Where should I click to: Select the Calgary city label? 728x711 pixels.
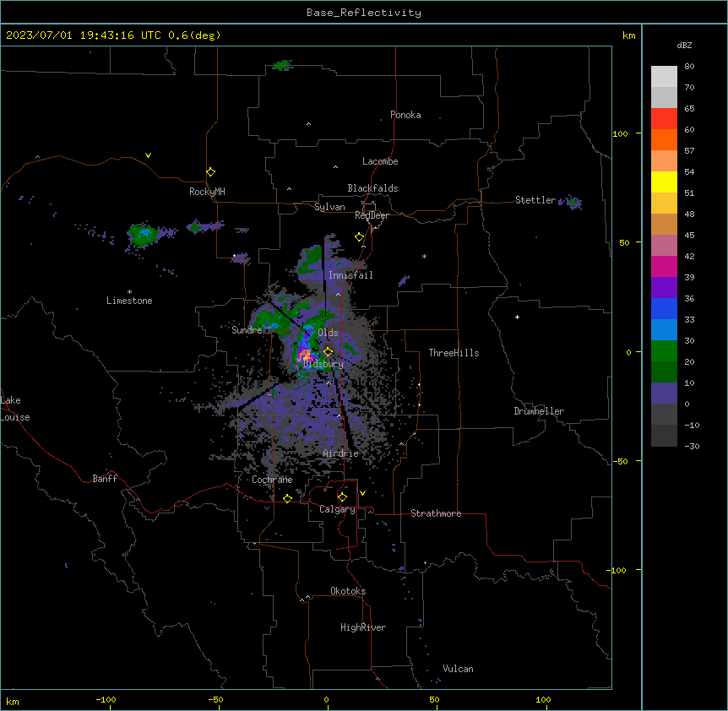point(337,509)
